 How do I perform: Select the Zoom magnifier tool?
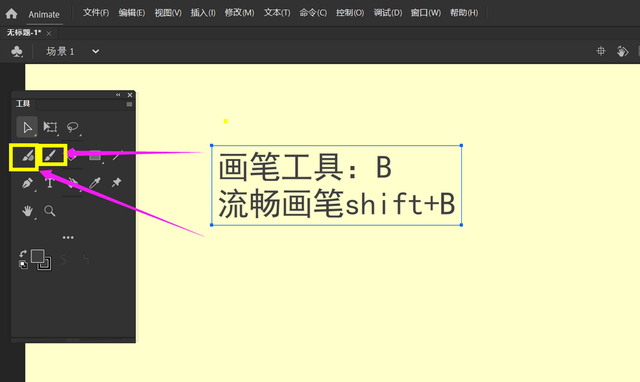[50, 211]
